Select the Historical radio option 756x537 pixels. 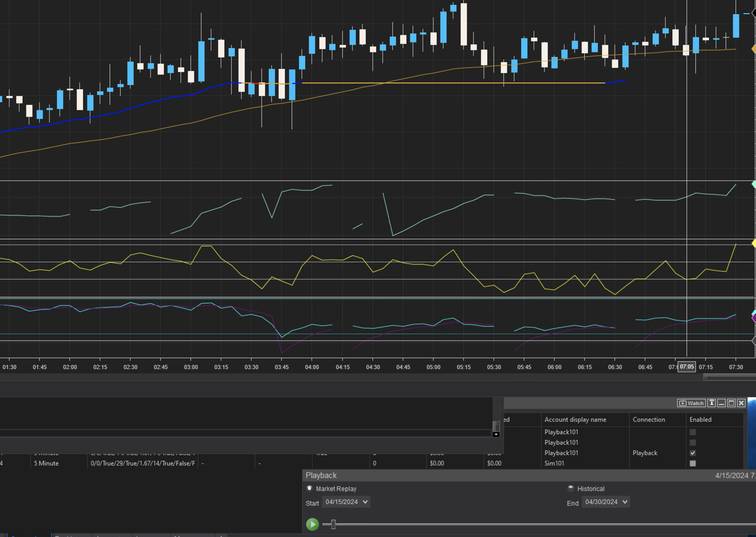(571, 489)
